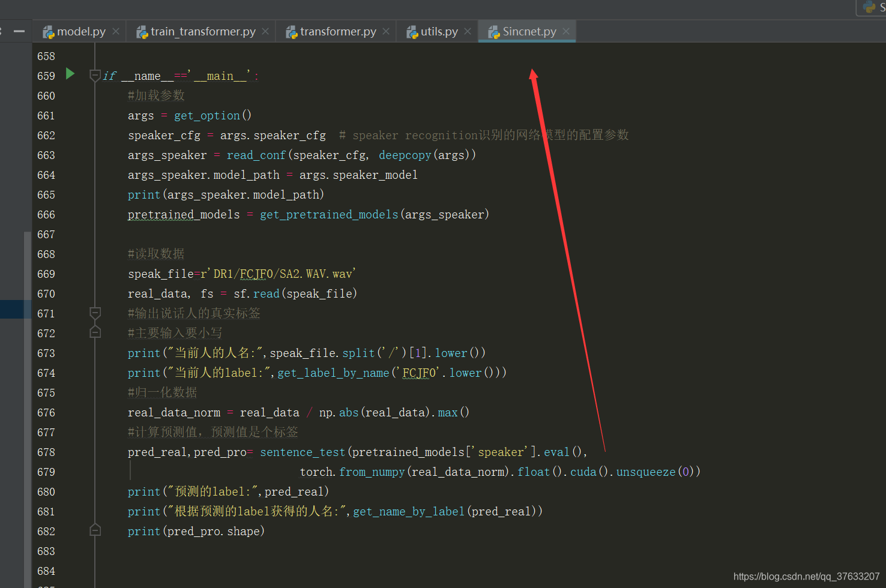Click the pretrained_models variable on line 666
The image size is (886, 588).
point(184,214)
